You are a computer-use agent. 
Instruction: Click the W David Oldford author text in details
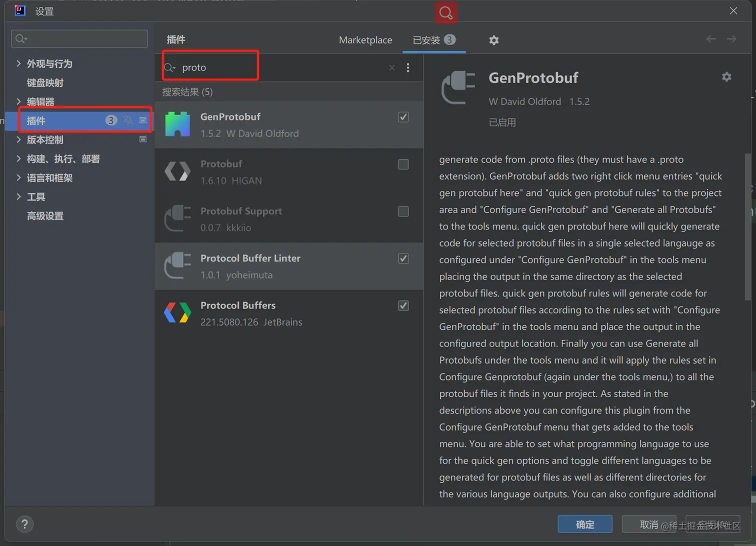(524, 101)
